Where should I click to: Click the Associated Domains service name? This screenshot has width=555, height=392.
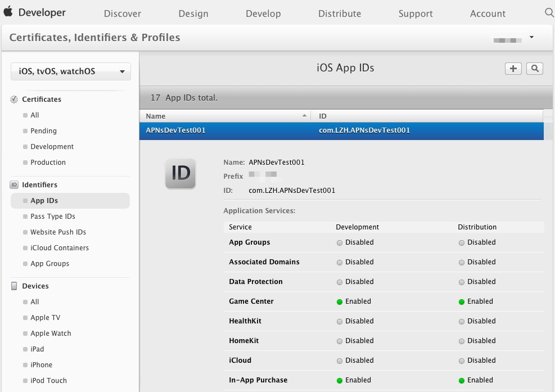point(264,262)
